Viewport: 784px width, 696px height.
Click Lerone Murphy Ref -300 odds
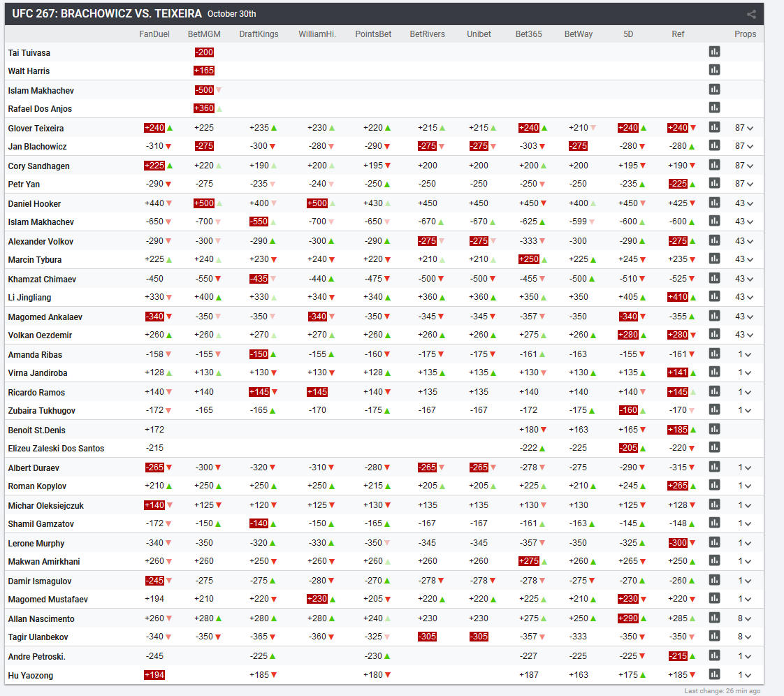pyautogui.click(x=678, y=542)
